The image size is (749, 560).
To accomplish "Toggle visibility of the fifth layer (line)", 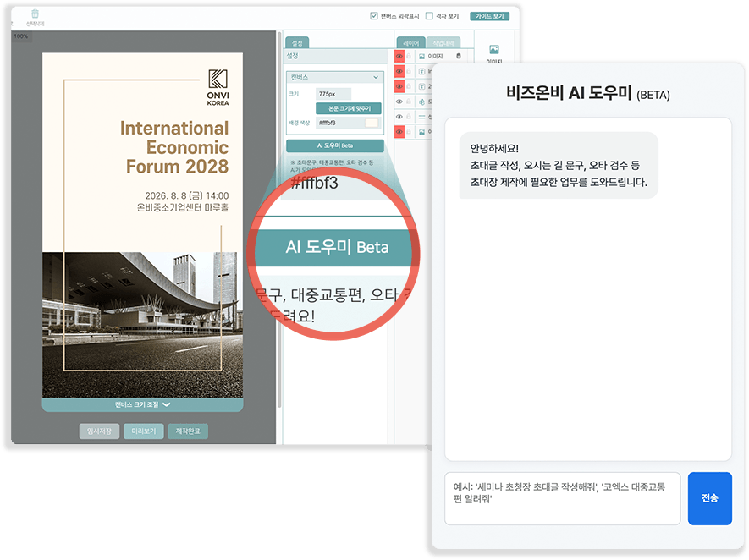I will [399, 117].
